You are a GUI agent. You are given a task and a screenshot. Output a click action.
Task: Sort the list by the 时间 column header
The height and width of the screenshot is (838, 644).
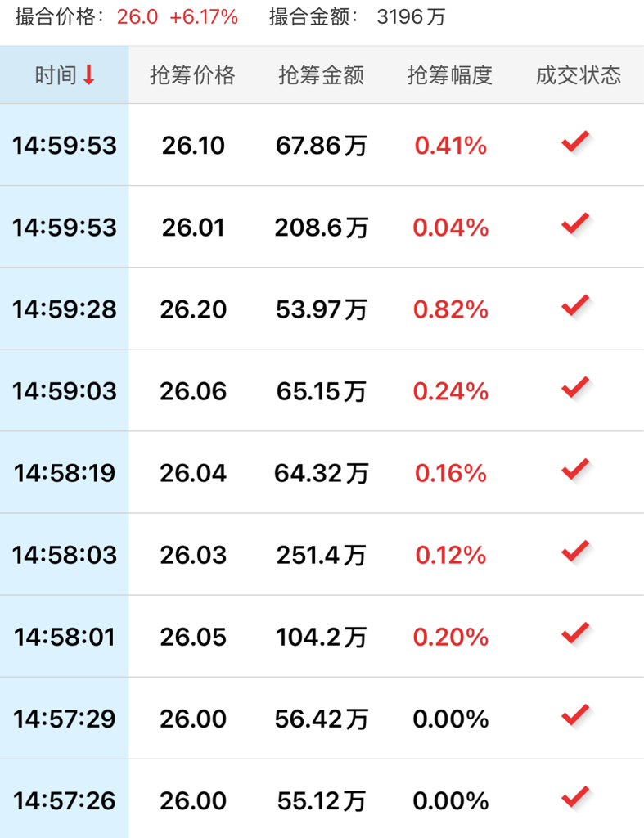56,75
